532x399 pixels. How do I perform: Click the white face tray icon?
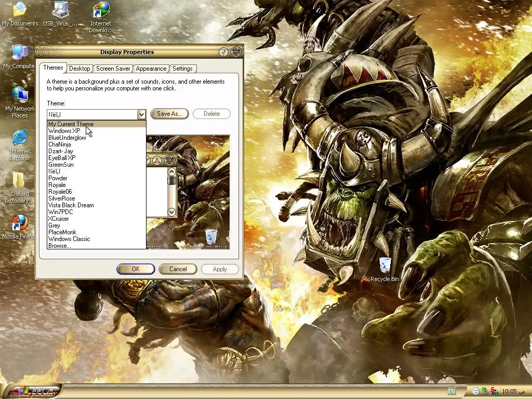click(476, 391)
